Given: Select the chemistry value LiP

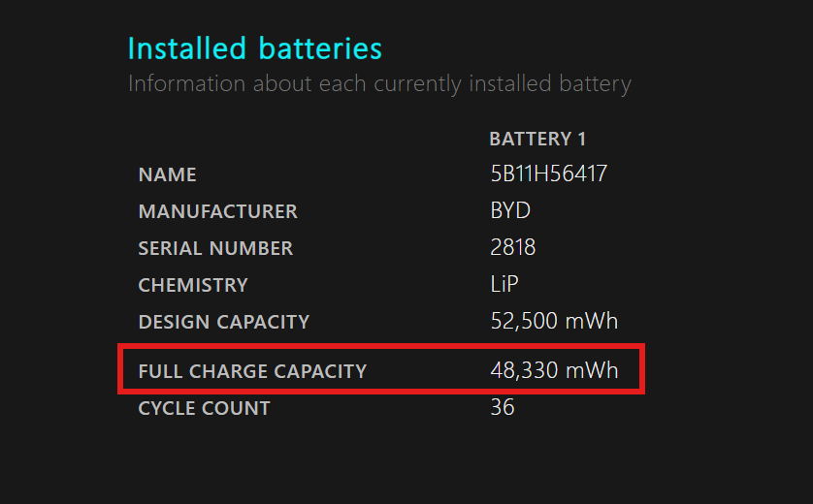Looking at the screenshot, I should pos(506,285).
